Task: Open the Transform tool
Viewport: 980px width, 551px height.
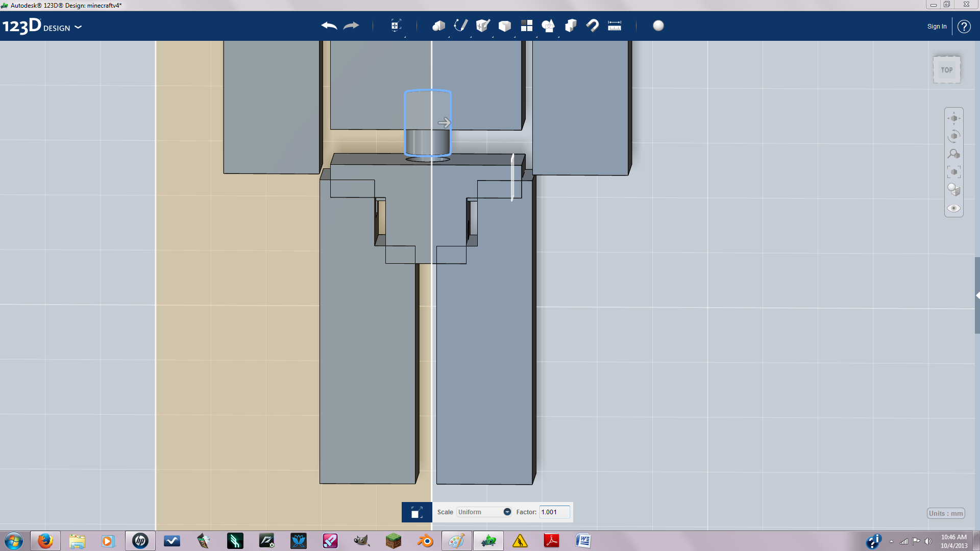Action: pyautogui.click(x=396, y=26)
